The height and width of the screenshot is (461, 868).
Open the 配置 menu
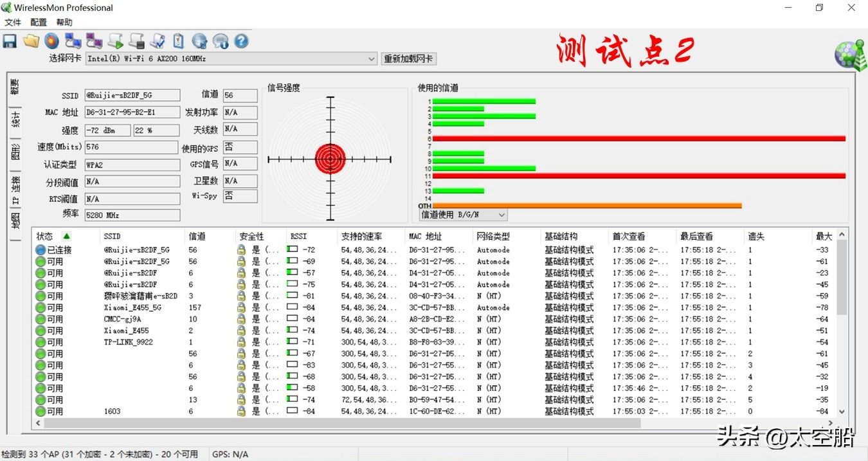(39, 23)
